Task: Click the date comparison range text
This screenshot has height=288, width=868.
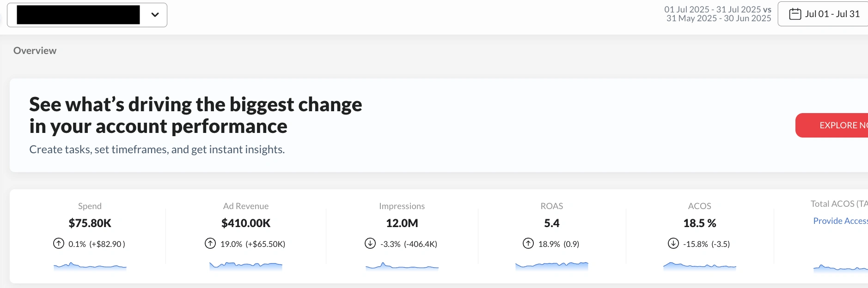Action: (x=718, y=14)
